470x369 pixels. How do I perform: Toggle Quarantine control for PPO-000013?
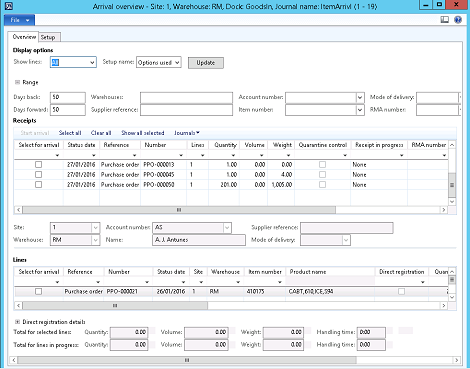322,164
